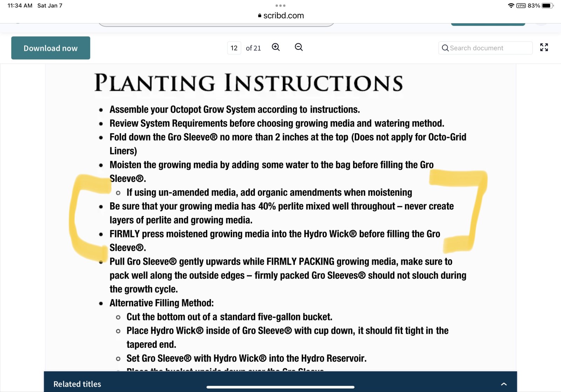Screen dimensions: 561x392
Task: Click '40% perlite mixed well' bullet
Action: (x=282, y=213)
